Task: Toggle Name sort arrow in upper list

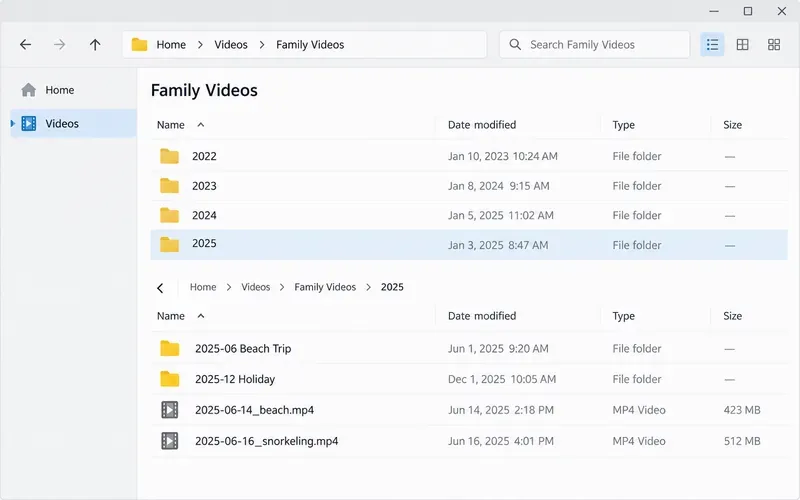Action: pyautogui.click(x=201, y=125)
